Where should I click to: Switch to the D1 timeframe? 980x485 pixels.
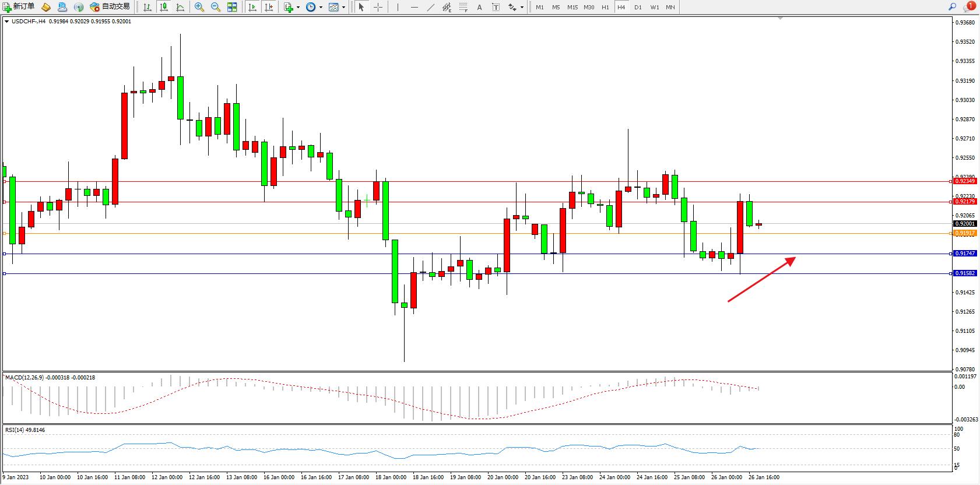click(638, 7)
